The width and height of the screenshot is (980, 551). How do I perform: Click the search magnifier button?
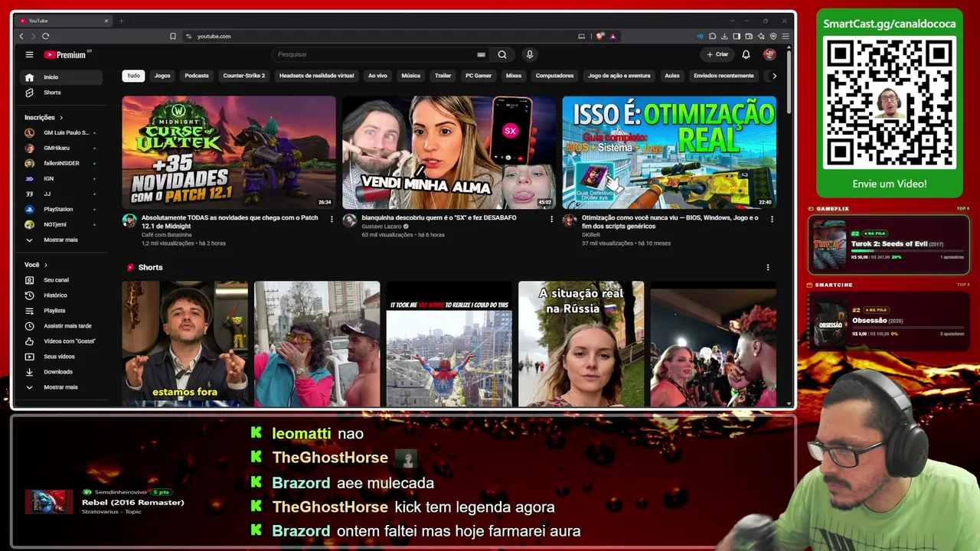tap(502, 54)
